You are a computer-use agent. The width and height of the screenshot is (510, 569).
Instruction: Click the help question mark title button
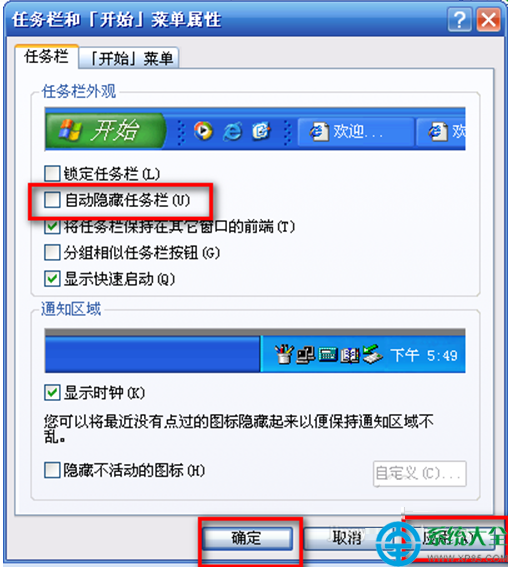[460, 20]
